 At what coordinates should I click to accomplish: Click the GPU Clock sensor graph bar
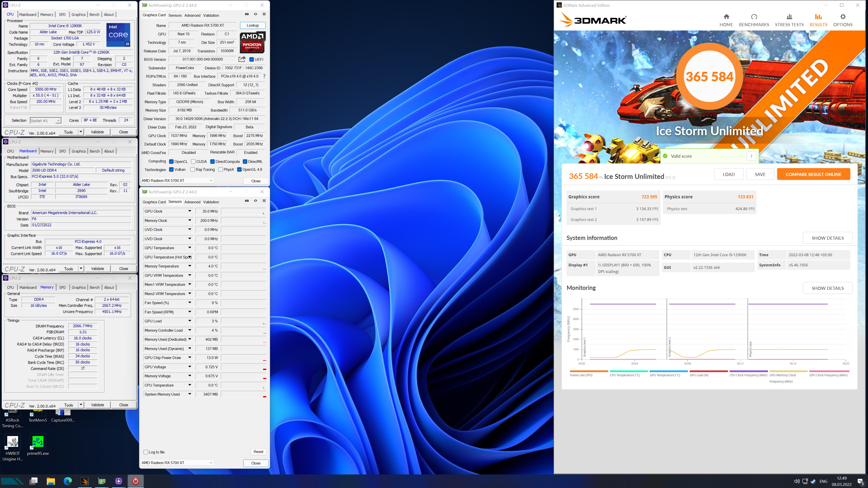point(244,211)
